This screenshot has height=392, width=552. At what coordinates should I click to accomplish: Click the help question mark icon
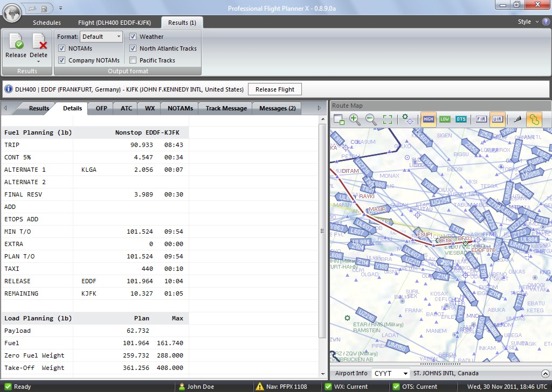[546, 22]
